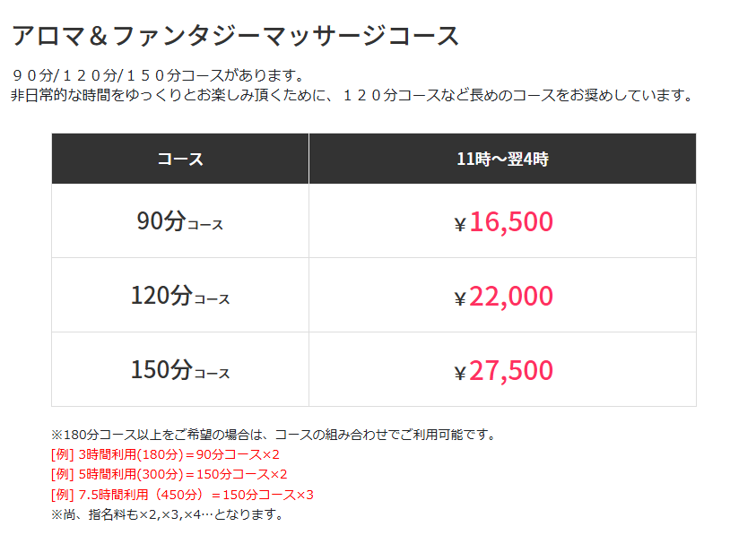Click the yen symbol before 22,000

pos(460,299)
